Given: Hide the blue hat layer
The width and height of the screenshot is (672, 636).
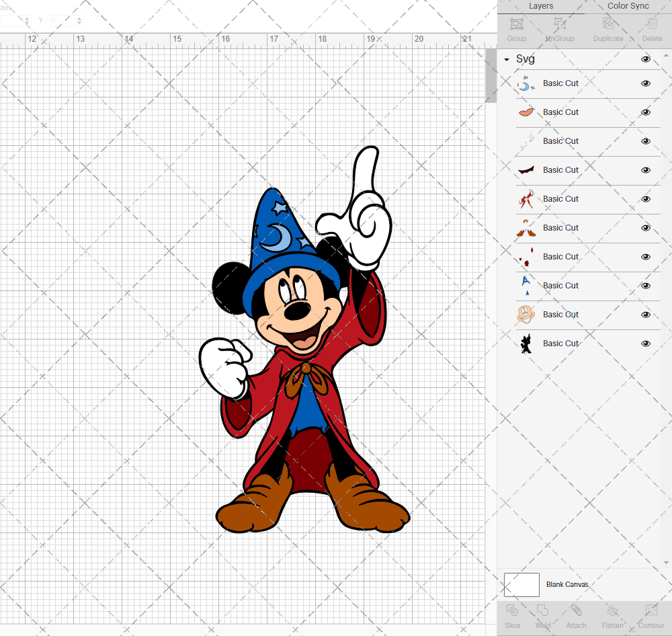Looking at the screenshot, I should [x=645, y=286].
